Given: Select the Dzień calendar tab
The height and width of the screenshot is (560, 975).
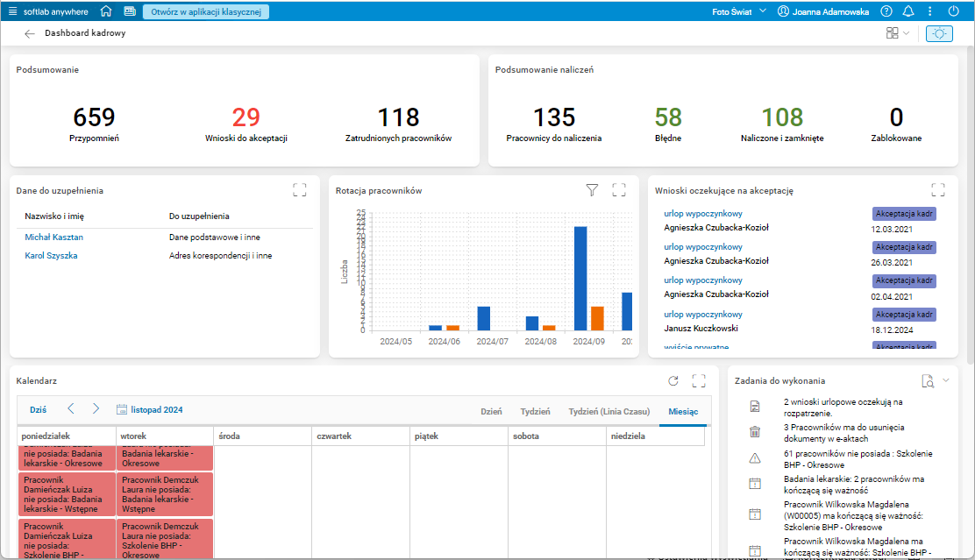Looking at the screenshot, I should point(491,411).
